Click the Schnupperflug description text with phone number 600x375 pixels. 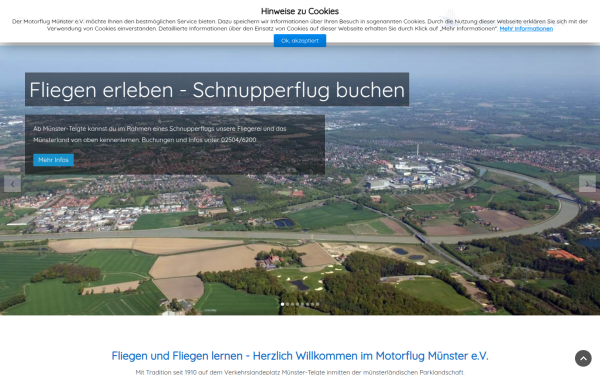160,134
